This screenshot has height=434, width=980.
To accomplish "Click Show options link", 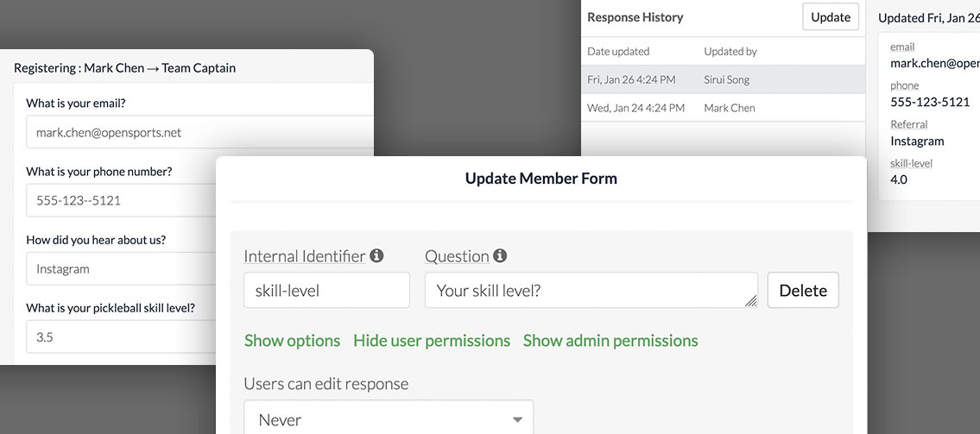I will pyautogui.click(x=292, y=341).
